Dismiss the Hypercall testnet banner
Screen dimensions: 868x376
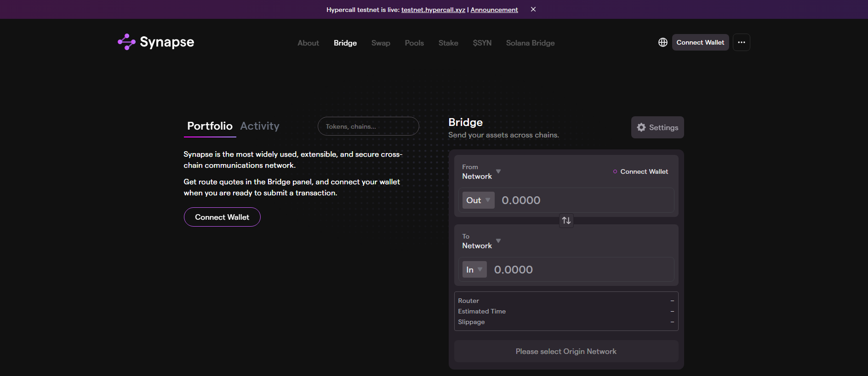pos(533,9)
